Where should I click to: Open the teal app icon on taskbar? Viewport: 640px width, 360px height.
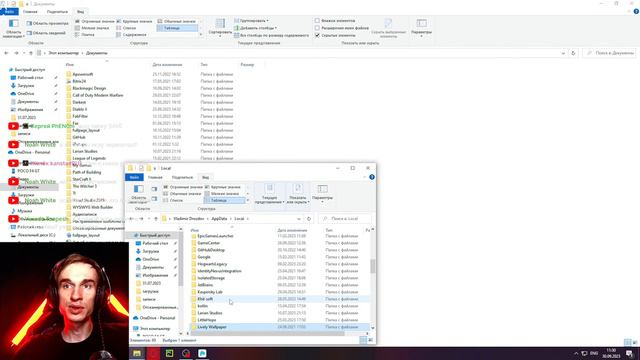tap(202, 353)
